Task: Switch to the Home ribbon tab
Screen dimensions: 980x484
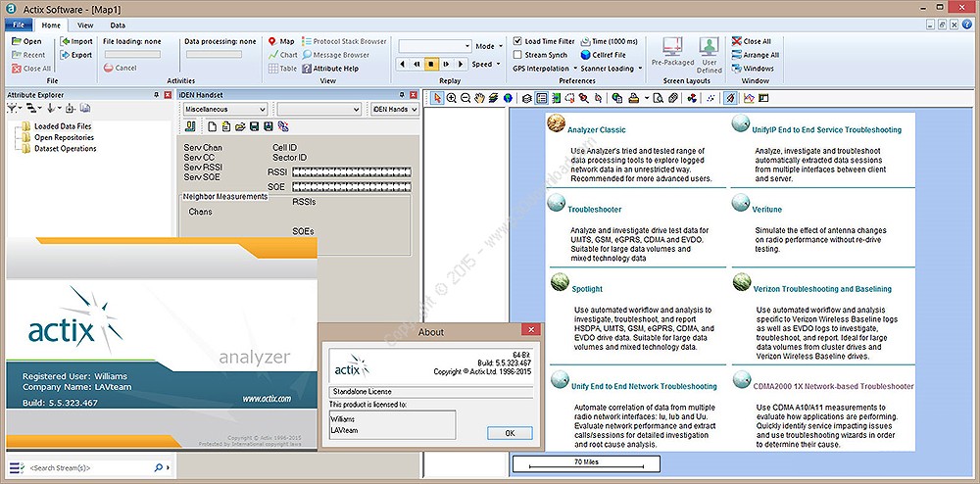Action: pyautogui.click(x=51, y=25)
